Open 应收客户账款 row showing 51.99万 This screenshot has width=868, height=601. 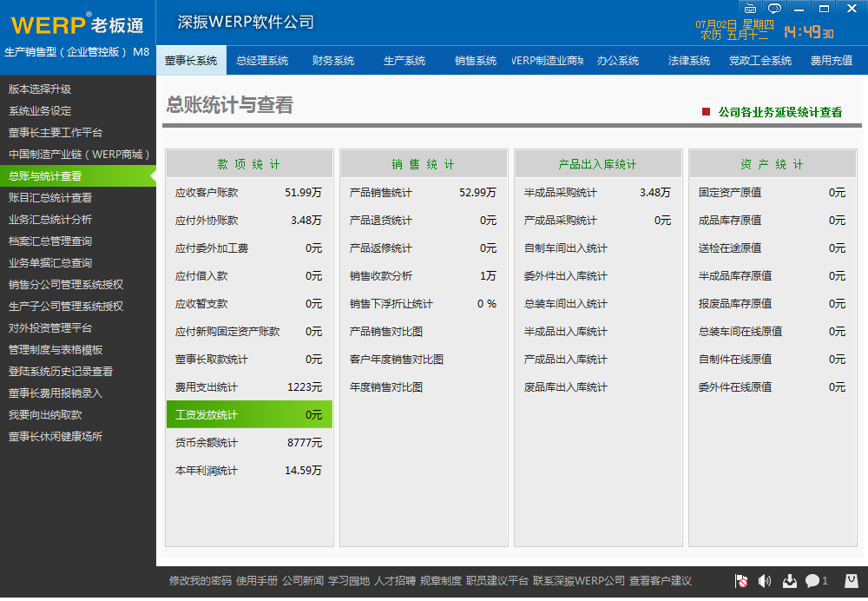tap(249, 193)
